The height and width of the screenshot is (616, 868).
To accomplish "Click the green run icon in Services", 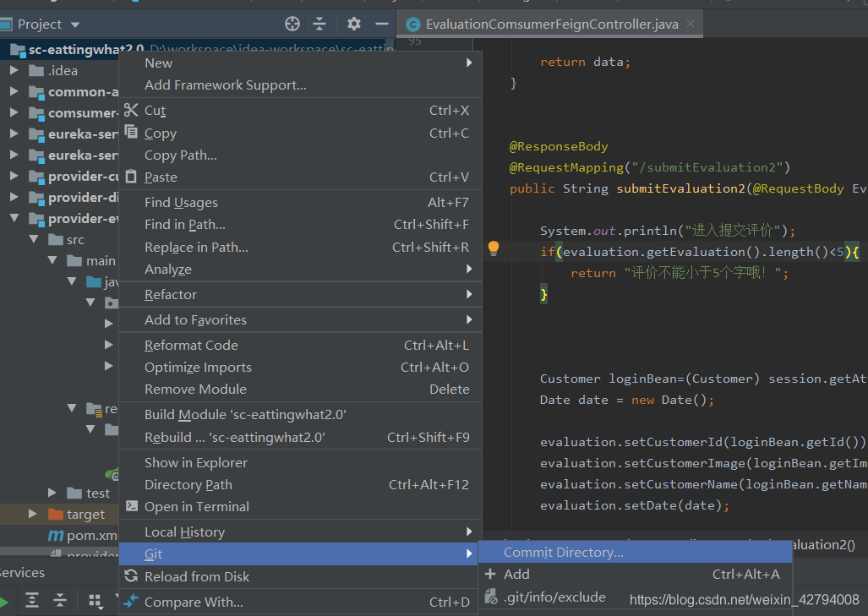I will click(4, 601).
